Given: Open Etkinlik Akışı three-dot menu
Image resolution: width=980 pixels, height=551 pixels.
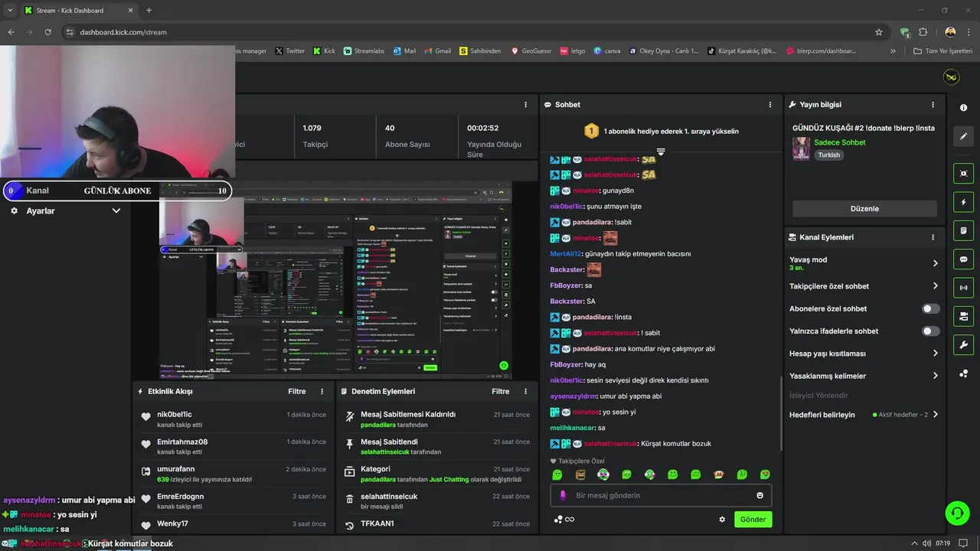Looking at the screenshot, I should (x=322, y=391).
